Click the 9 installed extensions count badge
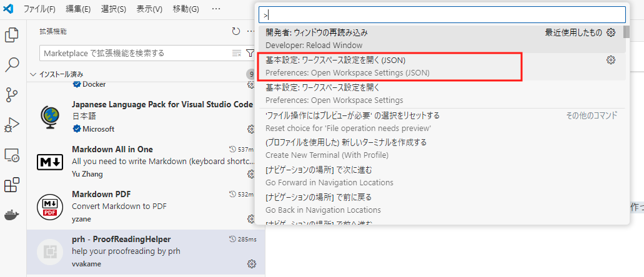This screenshot has height=277, width=644. click(x=250, y=74)
